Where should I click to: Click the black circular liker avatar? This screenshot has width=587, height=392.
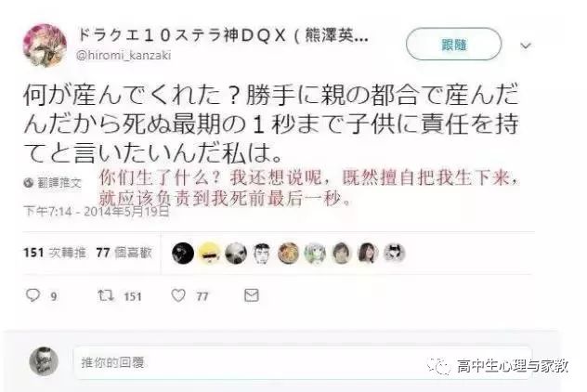click(183, 253)
